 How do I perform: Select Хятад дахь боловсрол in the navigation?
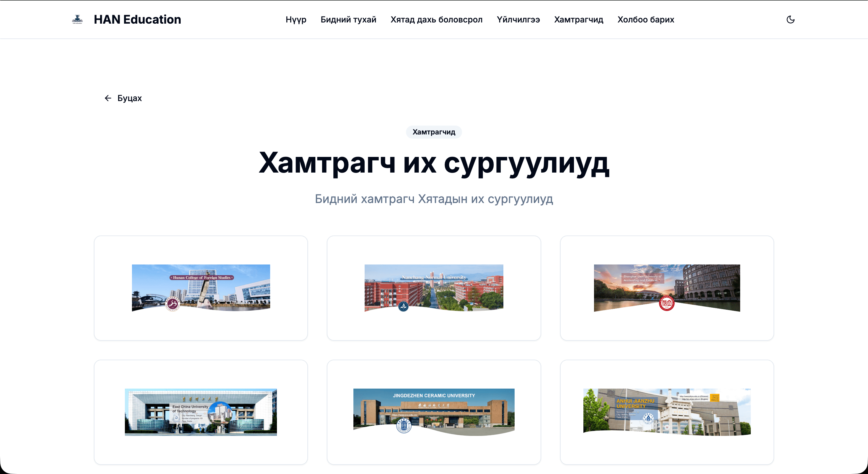pos(436,20)
